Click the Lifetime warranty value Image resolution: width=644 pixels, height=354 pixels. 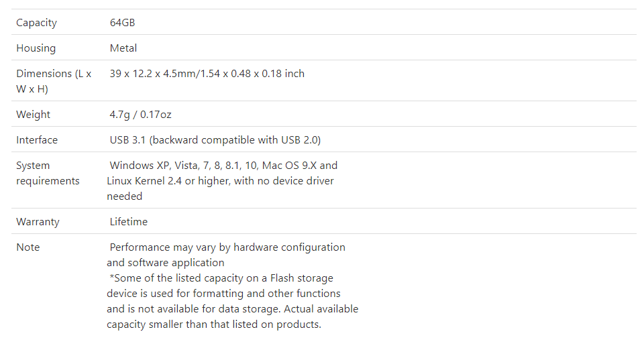coord(129,222)
